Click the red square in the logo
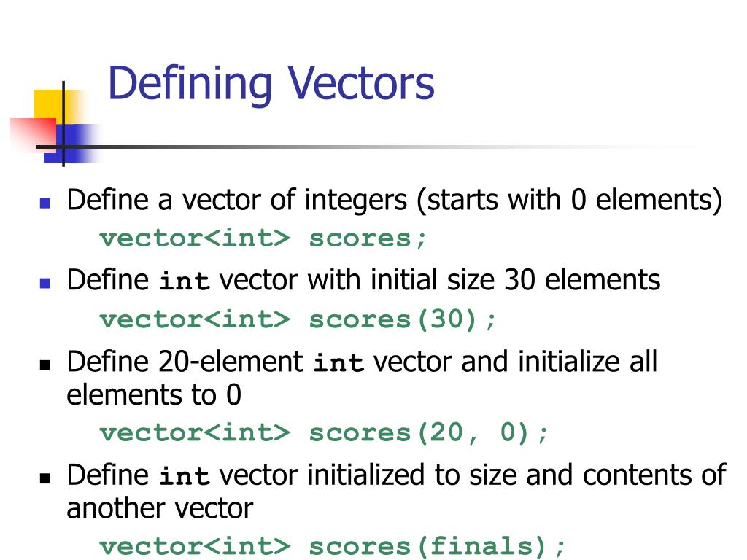The image size is (747, 560). click(34, 134)
